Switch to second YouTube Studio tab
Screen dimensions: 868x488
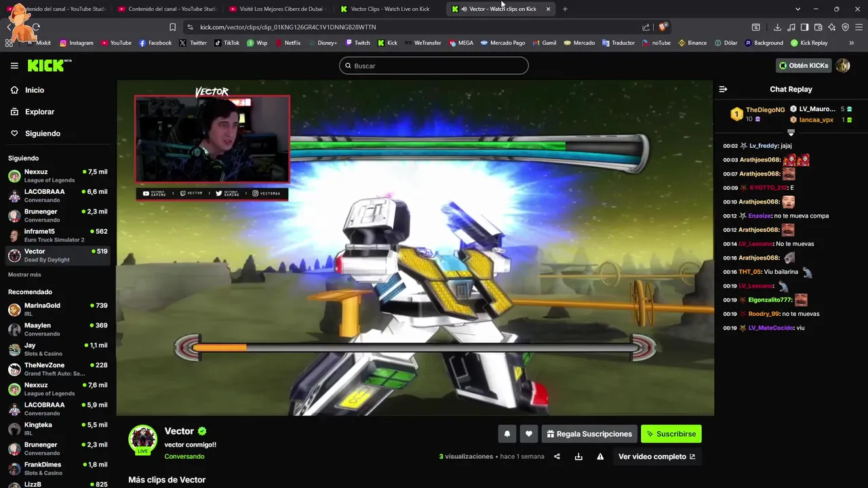167,9
